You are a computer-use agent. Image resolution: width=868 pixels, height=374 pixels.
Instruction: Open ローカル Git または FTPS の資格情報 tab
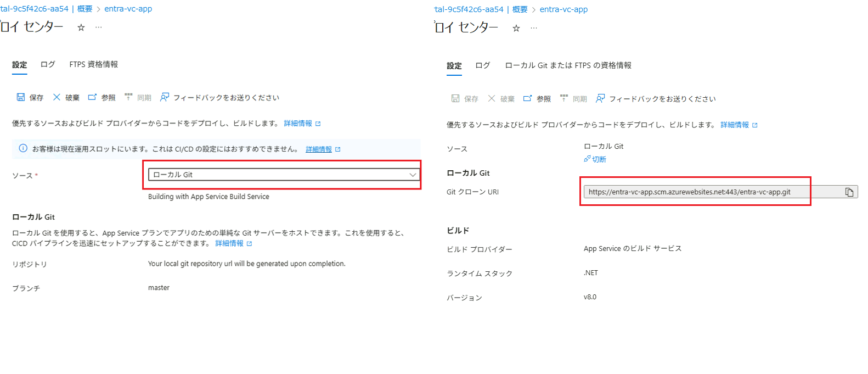point(568,65)
